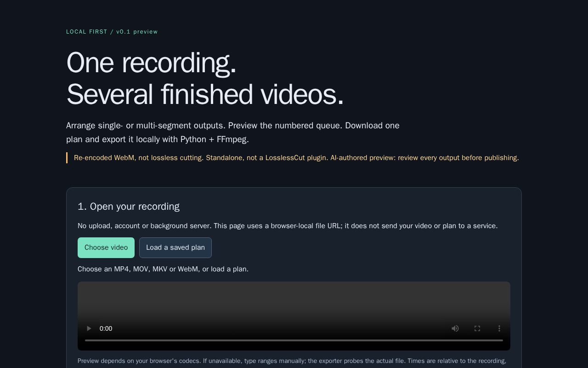Click the video preview area
This screenshot has height=368, width=588.
tap(294, 316)
